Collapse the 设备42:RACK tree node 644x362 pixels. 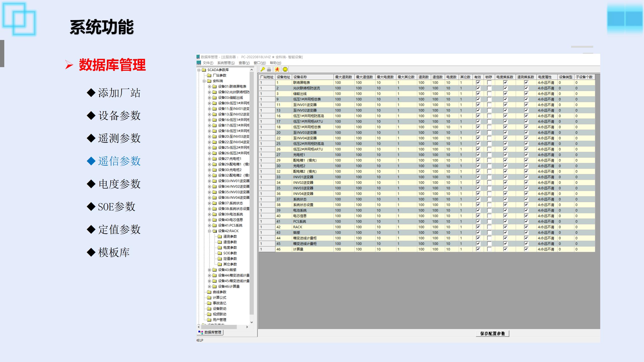[209, 231]
